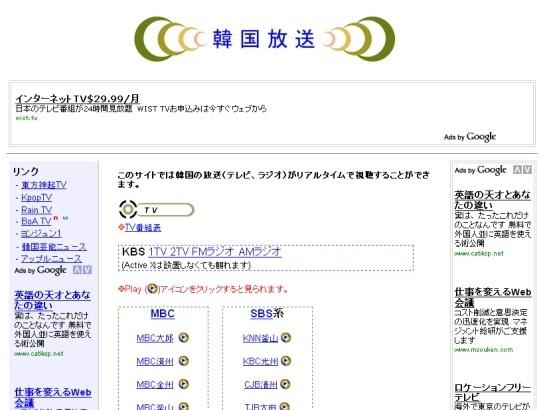This screenshot has width=545, height=410.
Task: Click www.oztiksp.net in left sidebar
Action: [x=39, y=354]
